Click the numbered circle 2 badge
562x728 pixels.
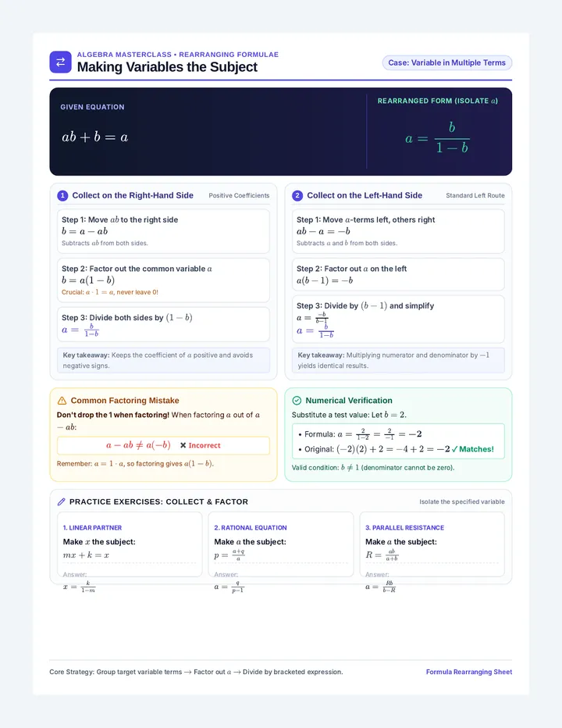(x=297, y=195)
